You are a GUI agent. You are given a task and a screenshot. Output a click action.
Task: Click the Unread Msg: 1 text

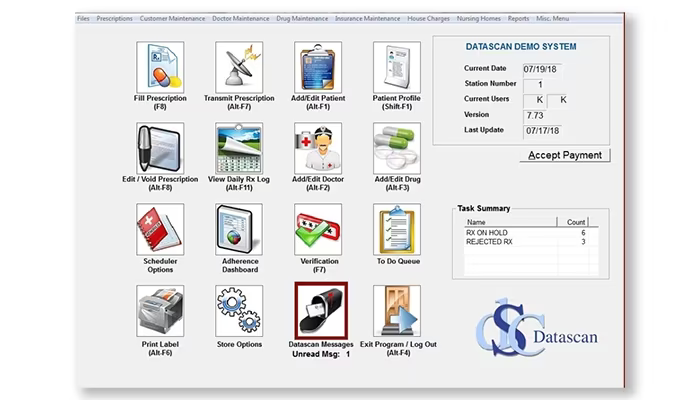321,354
